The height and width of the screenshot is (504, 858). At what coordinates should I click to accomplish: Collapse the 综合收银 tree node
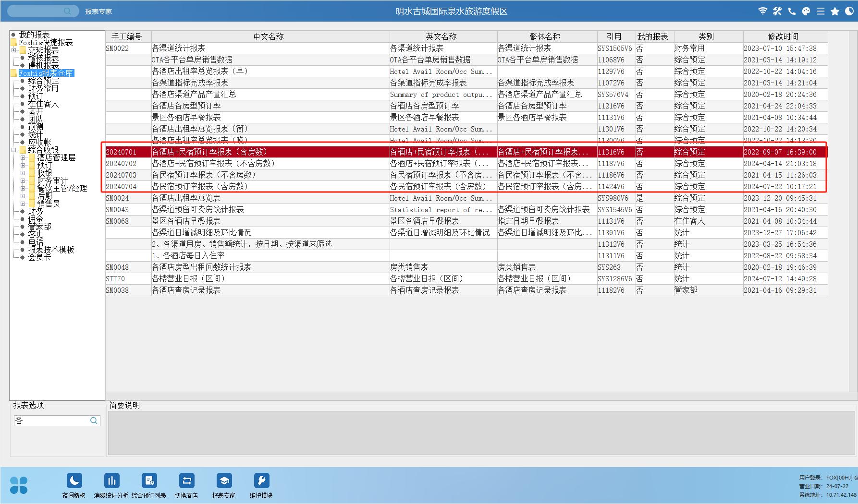tap(13, 150)
